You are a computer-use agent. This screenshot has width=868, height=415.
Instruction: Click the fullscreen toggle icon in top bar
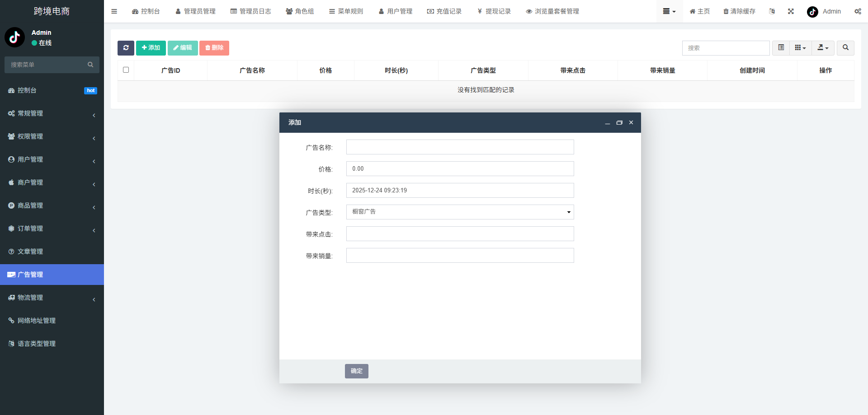790,11
